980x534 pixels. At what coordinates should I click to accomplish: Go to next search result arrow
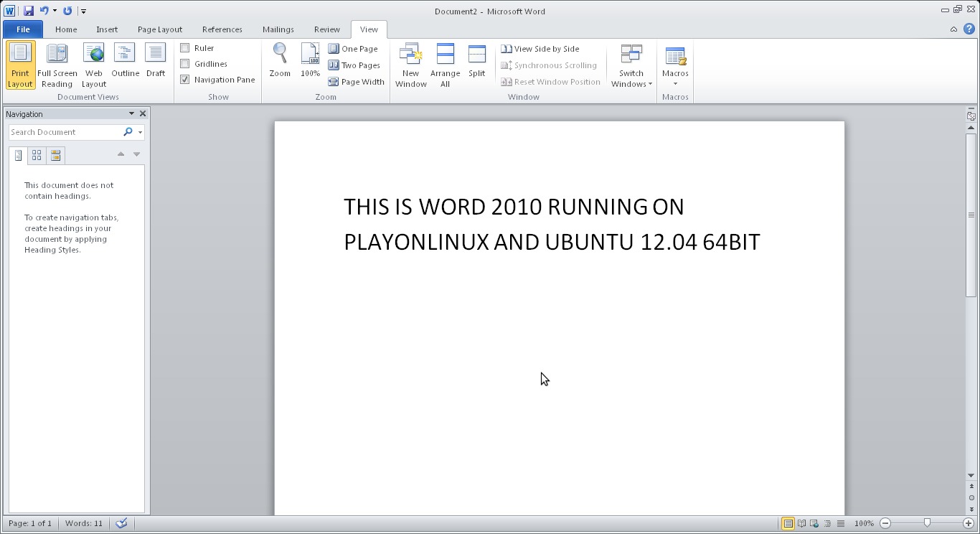pyautogui.click(x=136, y=154)
